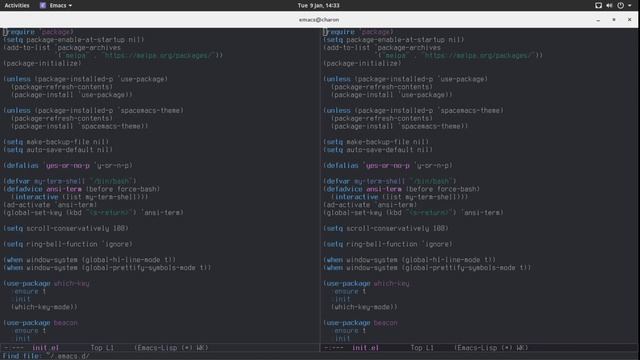Viewport: 640px width, 360px height.
Task: Open the clock showing Tue 9 Jan, 14:33
Action: [318, 5]
